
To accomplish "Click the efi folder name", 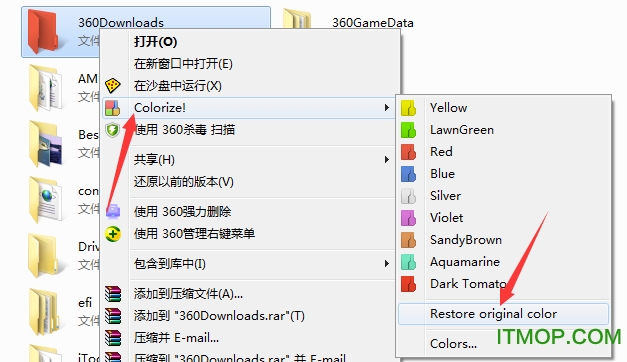I will (85, 302).
